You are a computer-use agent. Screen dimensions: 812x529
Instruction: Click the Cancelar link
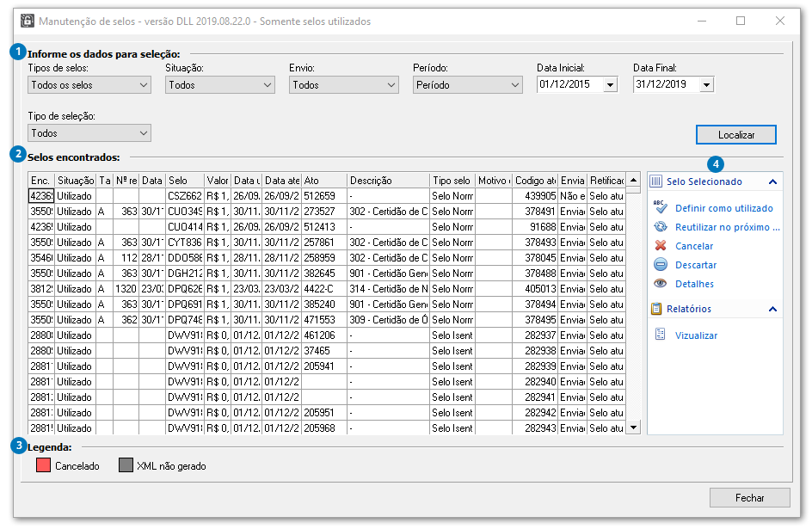[x=694, y=246]
